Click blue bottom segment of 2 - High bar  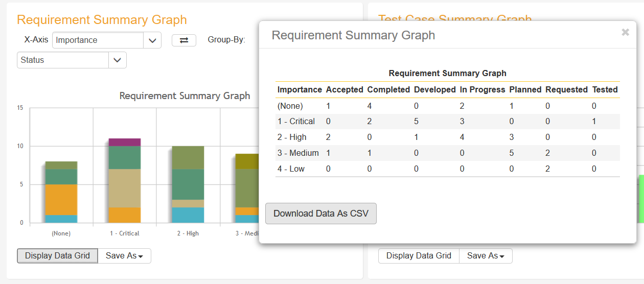pyautogui.click(x=188, y=215)
